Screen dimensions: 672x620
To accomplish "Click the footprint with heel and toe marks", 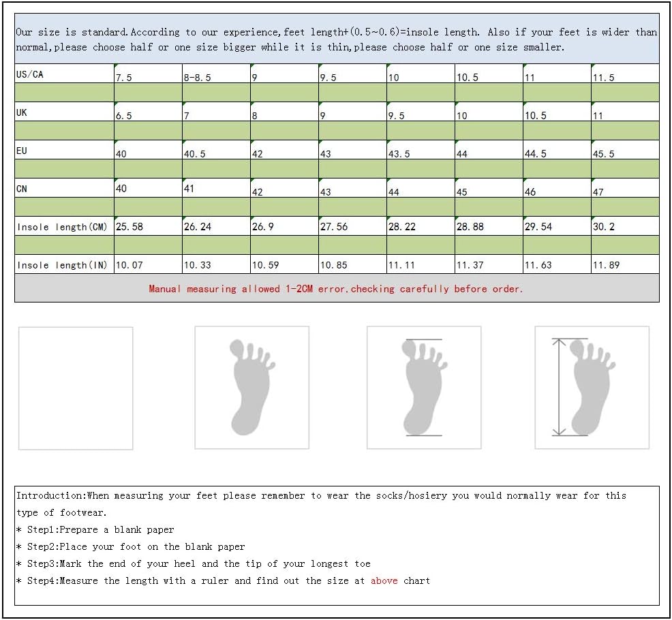I will pyautogui.click(x=424, y=388).
